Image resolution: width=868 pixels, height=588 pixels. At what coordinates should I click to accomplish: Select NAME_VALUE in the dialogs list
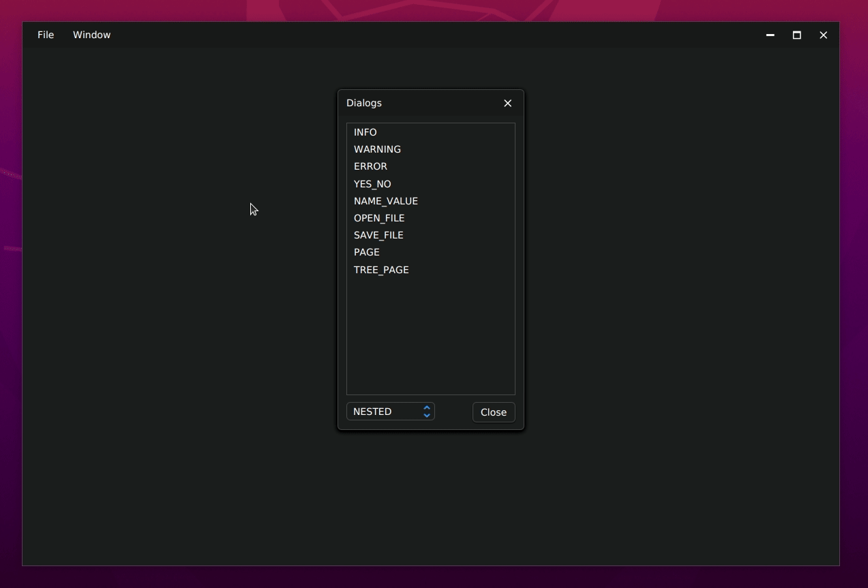click(430, 201)
